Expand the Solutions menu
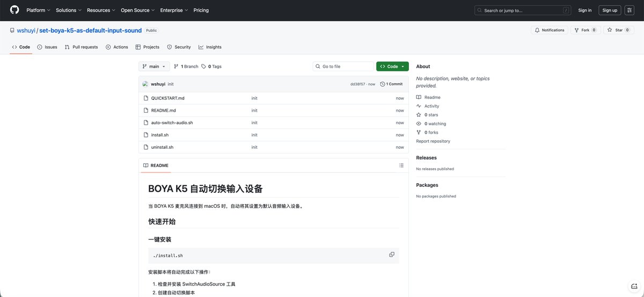This screenshot has height=297, width=644. 69,10
